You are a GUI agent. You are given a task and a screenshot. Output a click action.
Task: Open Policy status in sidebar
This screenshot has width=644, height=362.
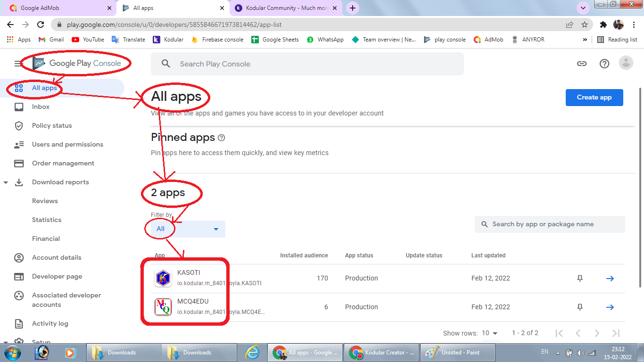click(x=52, y=126)
